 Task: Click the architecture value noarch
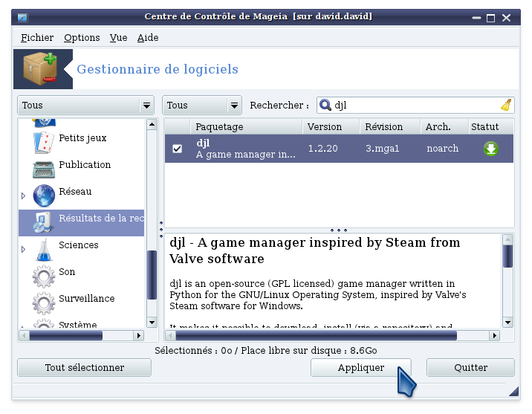click(x=442, y=149)
